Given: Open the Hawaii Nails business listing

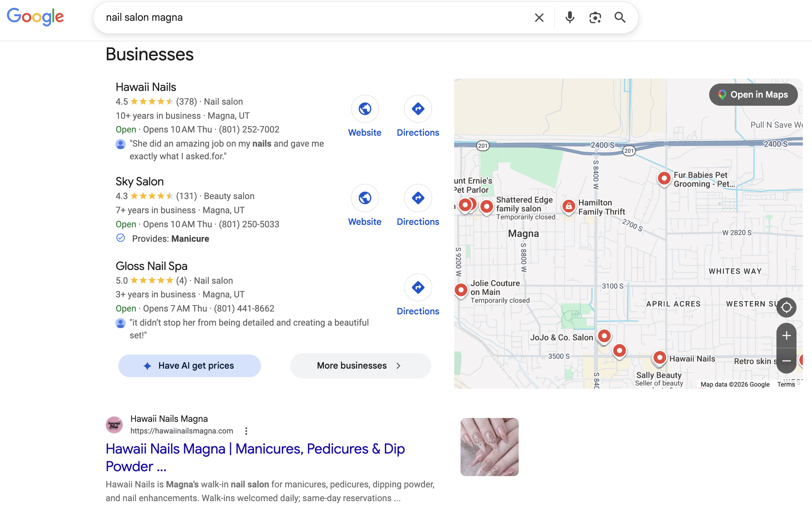Looking at the screenshot, I should [146, 87].
